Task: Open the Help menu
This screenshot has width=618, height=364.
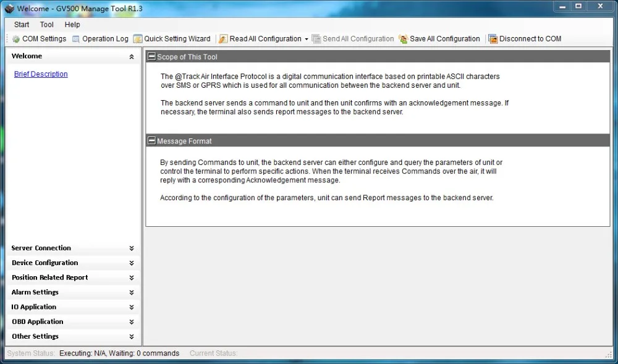Action: 72,25
